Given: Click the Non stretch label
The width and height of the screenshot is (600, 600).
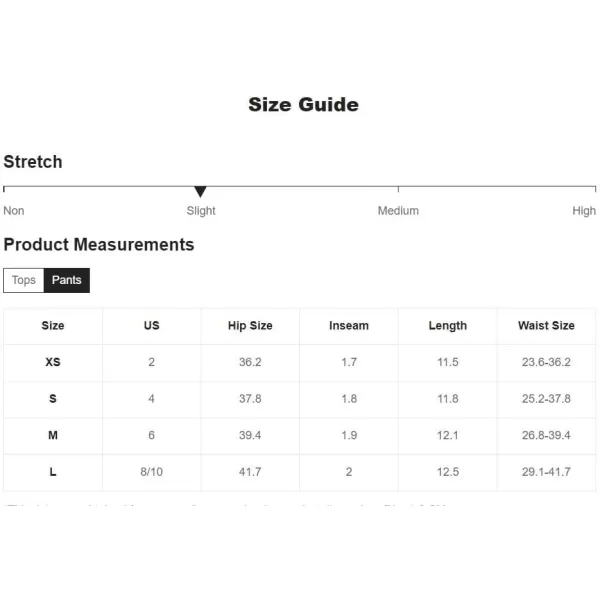Looking at the screenshot, I should pos(14,210).
